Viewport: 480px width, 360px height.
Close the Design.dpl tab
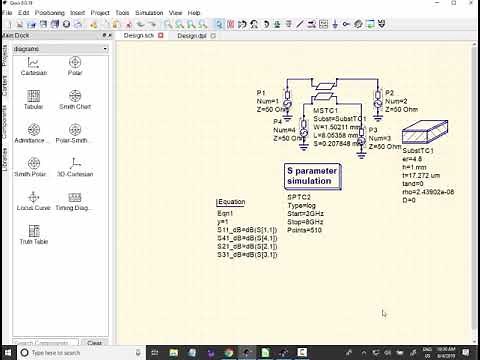(213, 35)
